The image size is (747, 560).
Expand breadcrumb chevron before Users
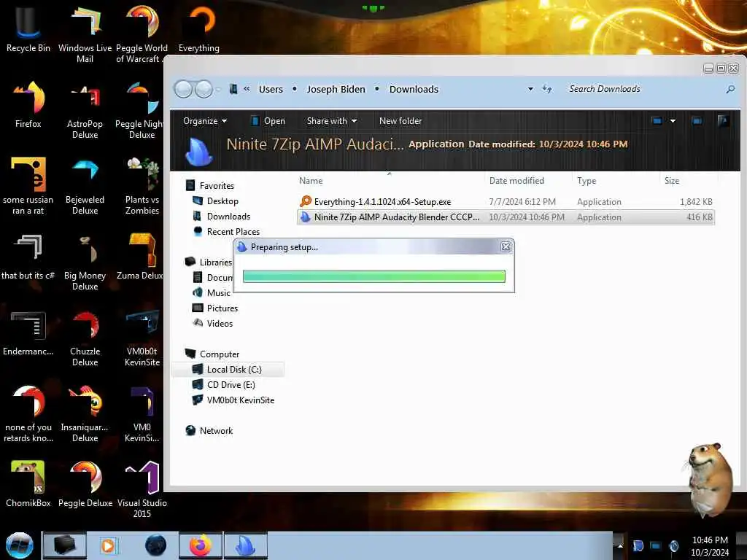click(x=247, y=88)
